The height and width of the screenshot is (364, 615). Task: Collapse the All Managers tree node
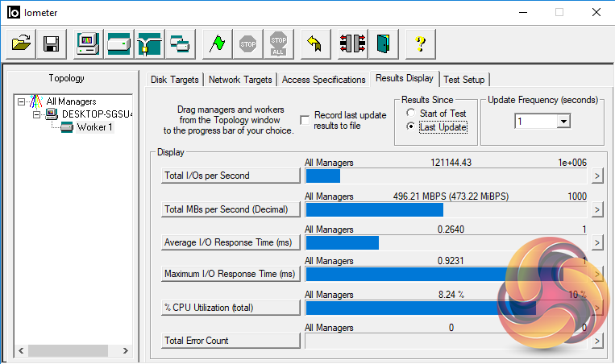coord(21,101)
